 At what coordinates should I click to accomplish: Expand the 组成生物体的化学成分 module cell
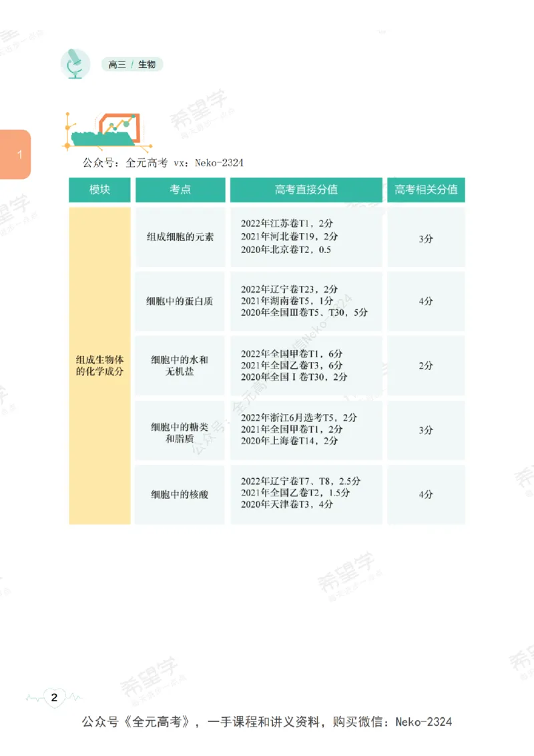click(x=99, y=365)
